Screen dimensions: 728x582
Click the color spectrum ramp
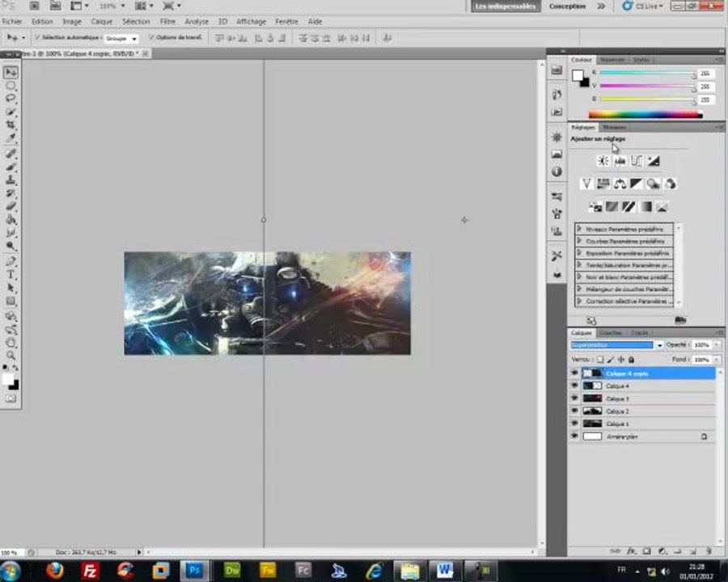[645, 114]
